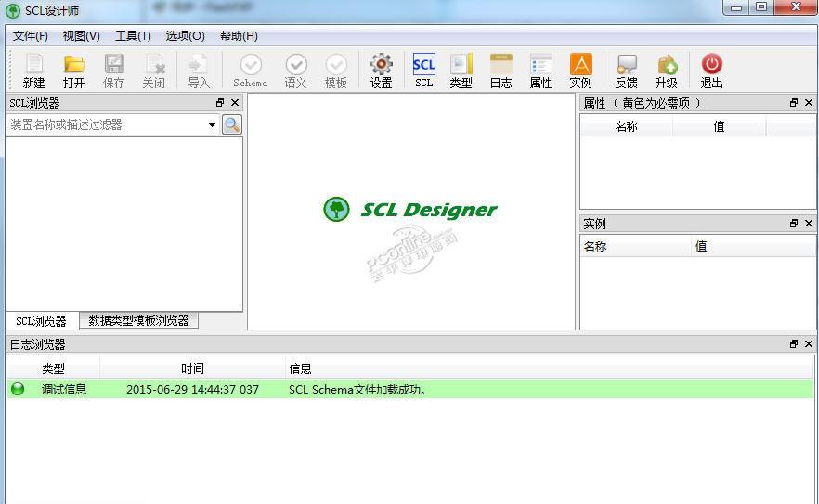This screenshot has height=504, width=819.
Task: Close the 日志浏览器 panel
Action: tap(809, 344)
